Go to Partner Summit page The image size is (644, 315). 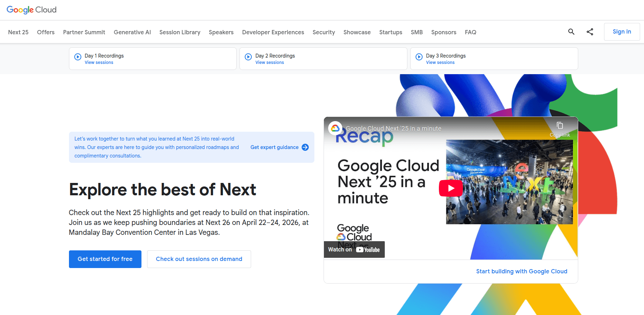point(84,32)
